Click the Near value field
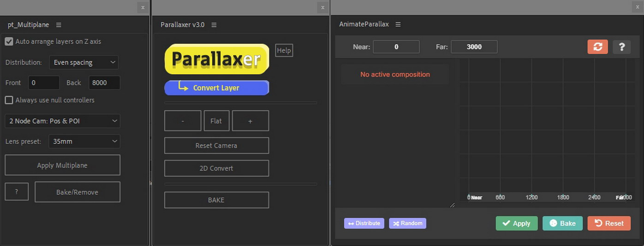 coord(396,47)
